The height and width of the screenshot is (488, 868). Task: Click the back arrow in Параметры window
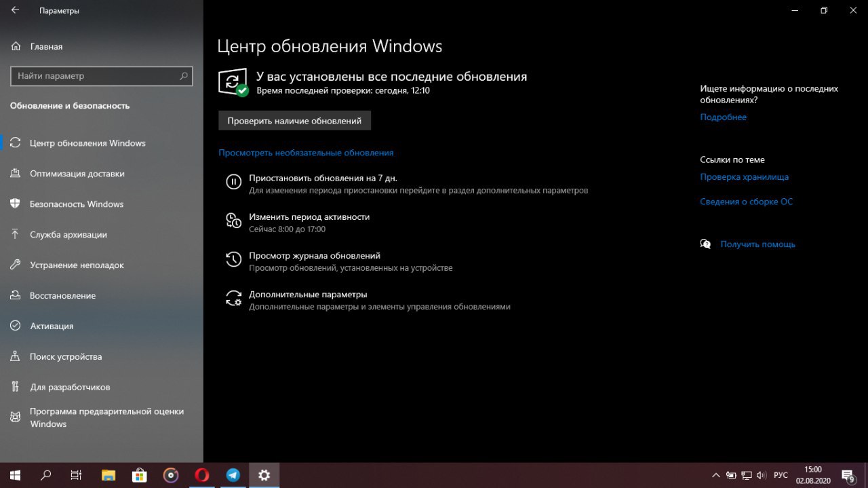[x=15, y=11]
